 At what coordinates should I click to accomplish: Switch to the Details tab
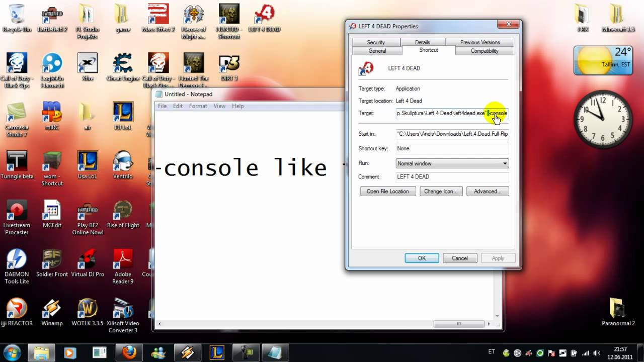click(423, 42)
